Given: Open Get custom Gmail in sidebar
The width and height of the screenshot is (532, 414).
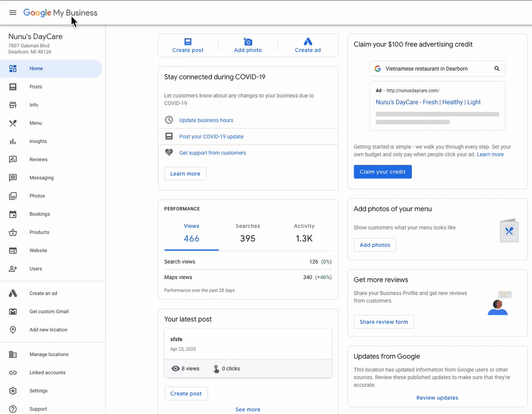Looking at the screenshot, I should tap(51, 312).
